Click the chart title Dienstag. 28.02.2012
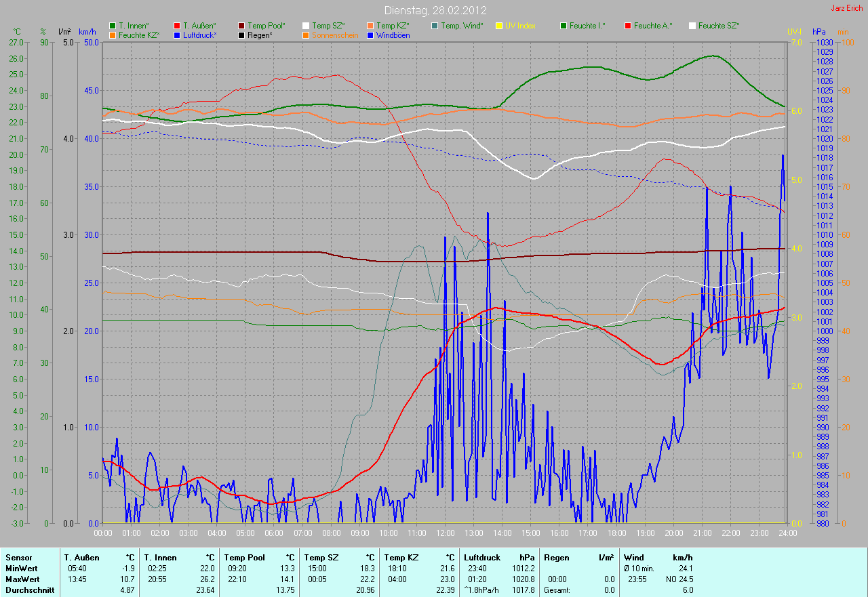The width and height of the screenshot is (868, 597). click(435, 10)
